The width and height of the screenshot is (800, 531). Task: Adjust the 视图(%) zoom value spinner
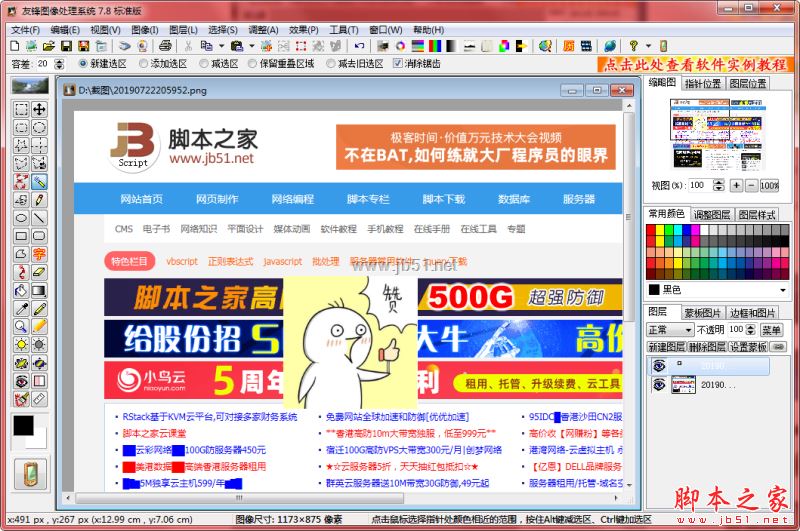coord(718,185)
